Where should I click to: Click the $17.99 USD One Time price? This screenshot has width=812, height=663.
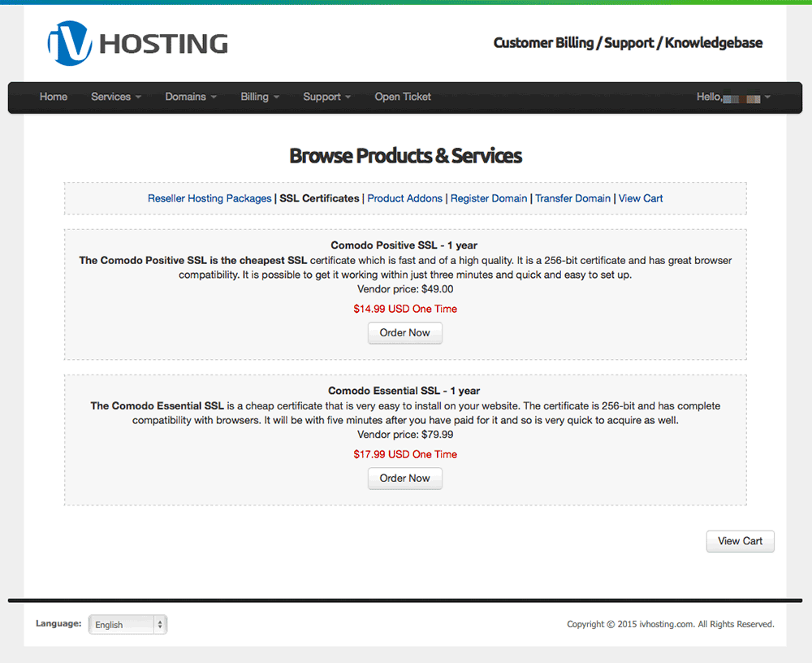point(405,455)
